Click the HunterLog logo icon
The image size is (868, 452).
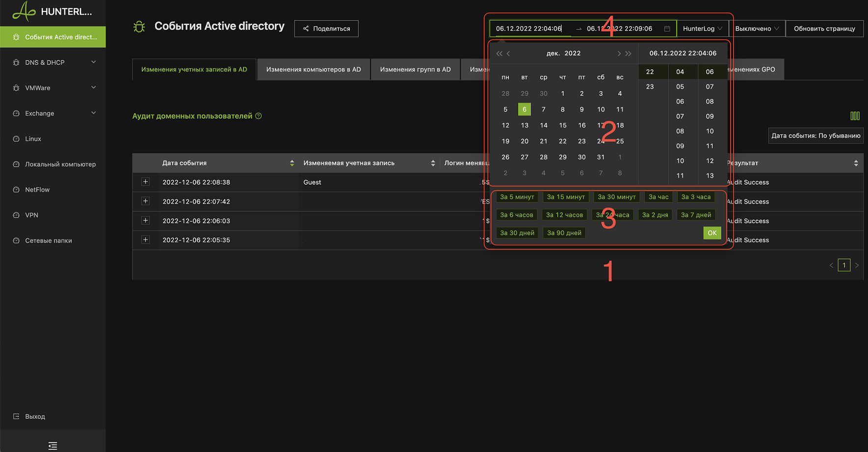[x=24, y=11]
